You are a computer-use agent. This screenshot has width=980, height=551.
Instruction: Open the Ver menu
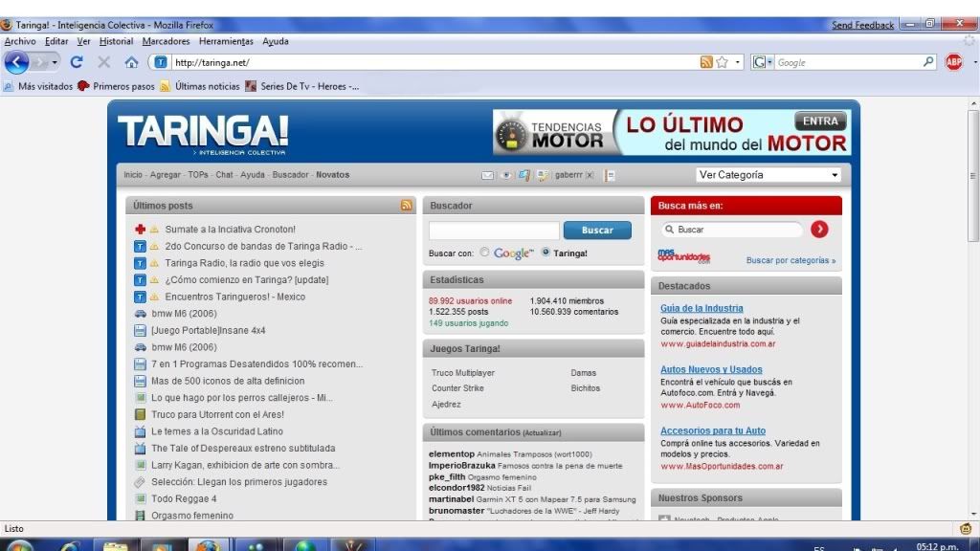[x=84, y=41]
